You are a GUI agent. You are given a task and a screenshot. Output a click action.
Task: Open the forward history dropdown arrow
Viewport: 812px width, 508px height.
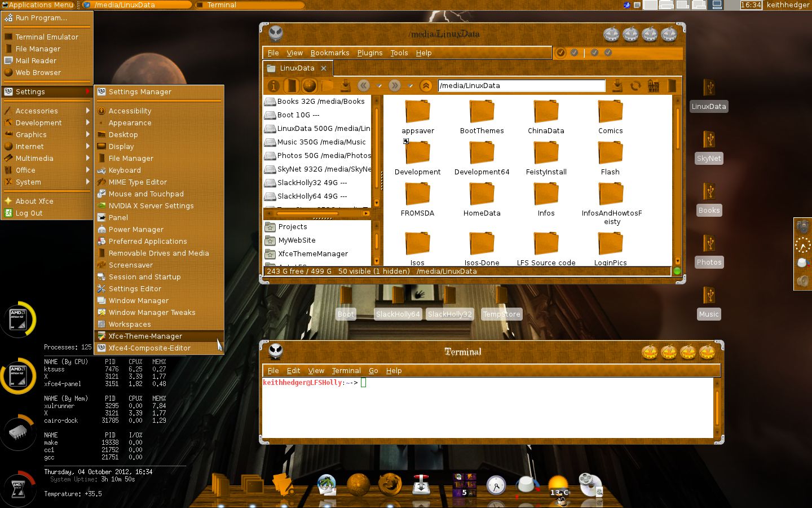click(x=411, y=86)
